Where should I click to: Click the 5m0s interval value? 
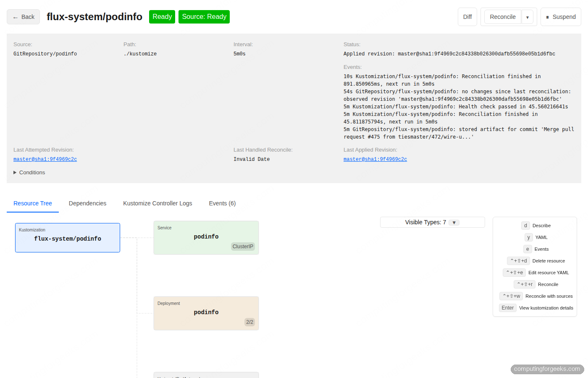pos(239,54)
